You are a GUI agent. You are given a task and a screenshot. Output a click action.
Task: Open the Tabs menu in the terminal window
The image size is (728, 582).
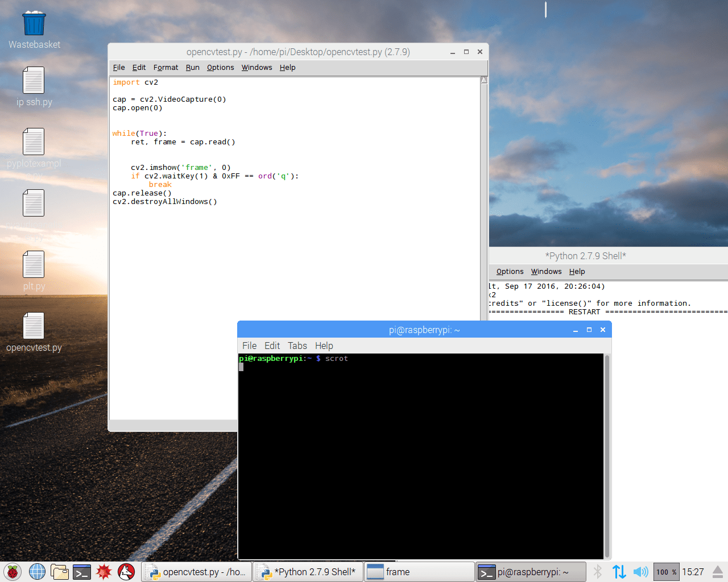[x=297, y=346]
